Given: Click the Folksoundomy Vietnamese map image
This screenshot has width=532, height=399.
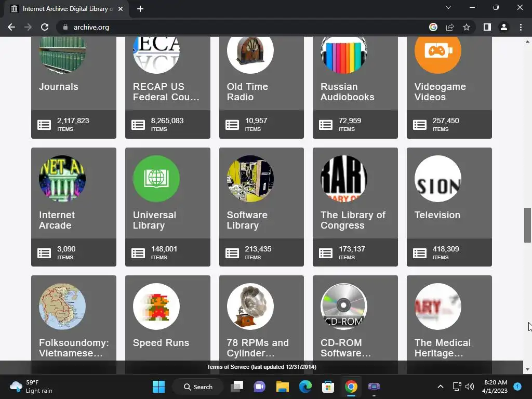Looking at the screenshot, I should (x=62, y=307).
